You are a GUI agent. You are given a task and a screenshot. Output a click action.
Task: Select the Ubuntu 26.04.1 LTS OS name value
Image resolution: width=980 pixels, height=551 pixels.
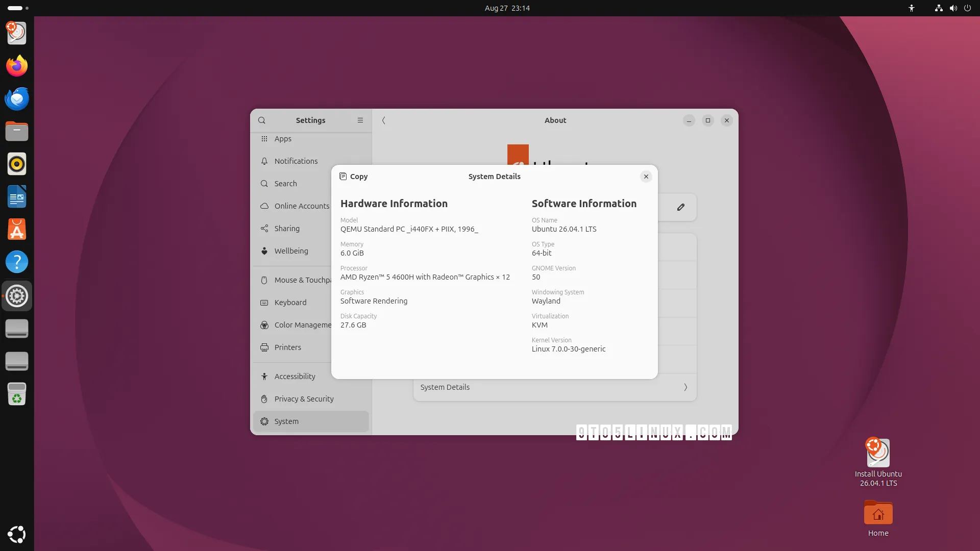pyautogui.click(x=564, y=229)
